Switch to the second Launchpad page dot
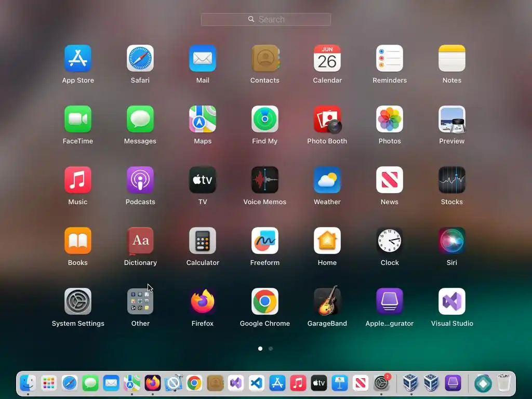 [x=270, y=349]
